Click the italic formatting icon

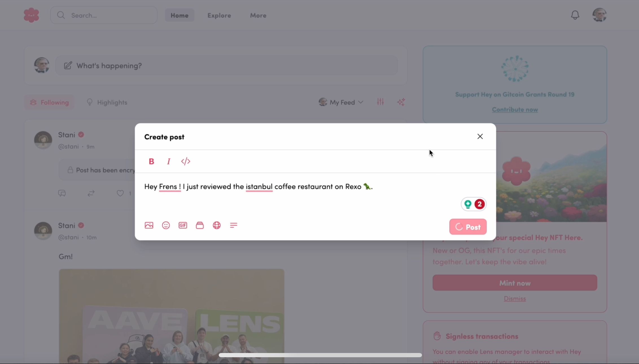click(x=168, y=161)
